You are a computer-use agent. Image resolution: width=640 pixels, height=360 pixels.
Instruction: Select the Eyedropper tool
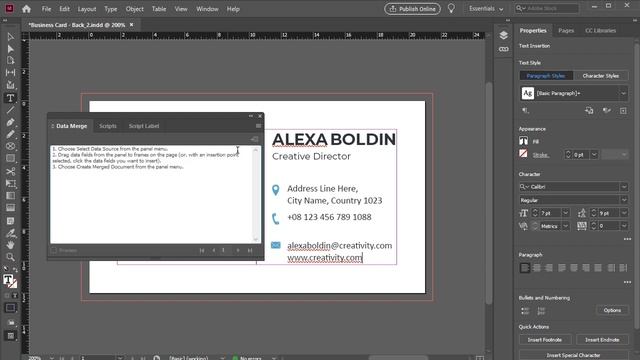(x=11, y=233)
